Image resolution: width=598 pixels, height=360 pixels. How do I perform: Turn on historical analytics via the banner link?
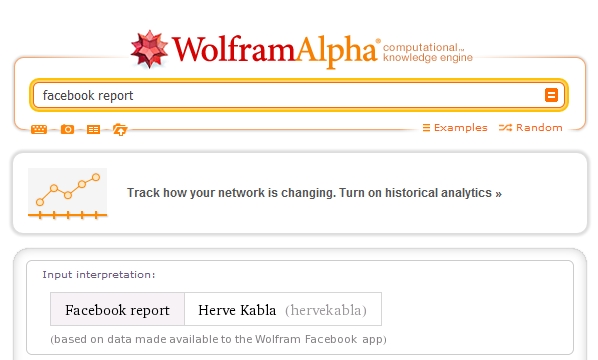314,193
